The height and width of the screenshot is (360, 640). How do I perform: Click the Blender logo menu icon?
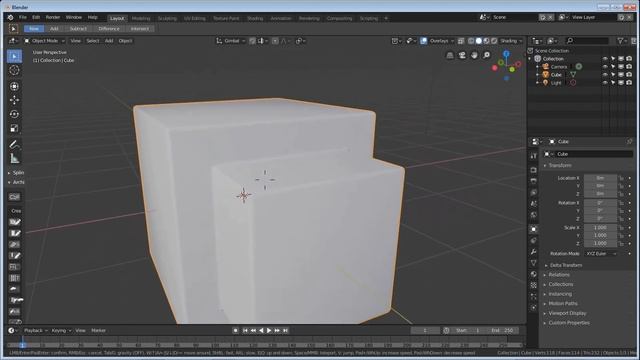coord(10,18)
